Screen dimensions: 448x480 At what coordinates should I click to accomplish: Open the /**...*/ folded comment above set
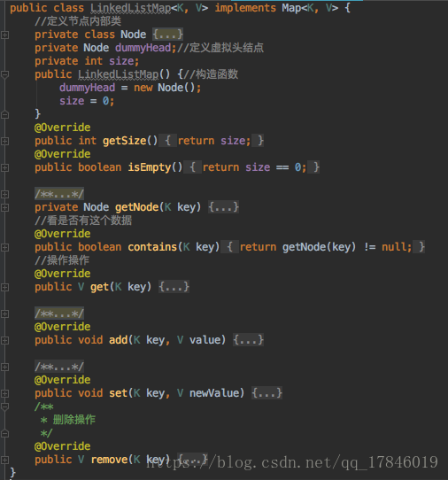59,367
